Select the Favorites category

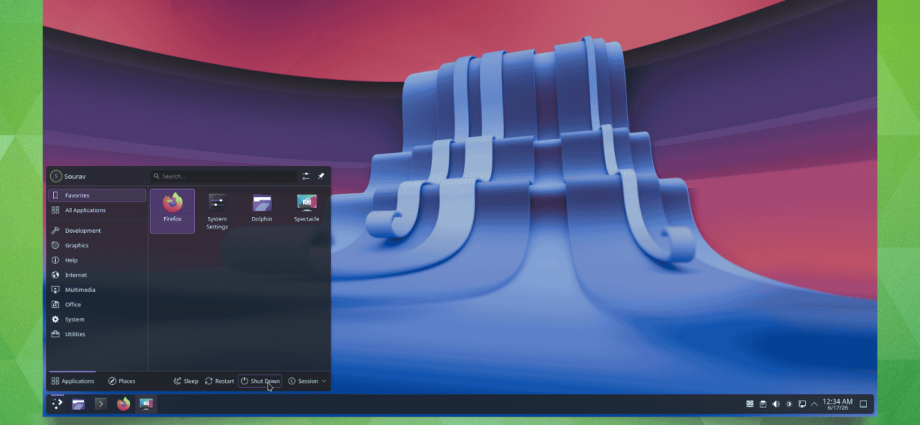(x=97, y=195)
